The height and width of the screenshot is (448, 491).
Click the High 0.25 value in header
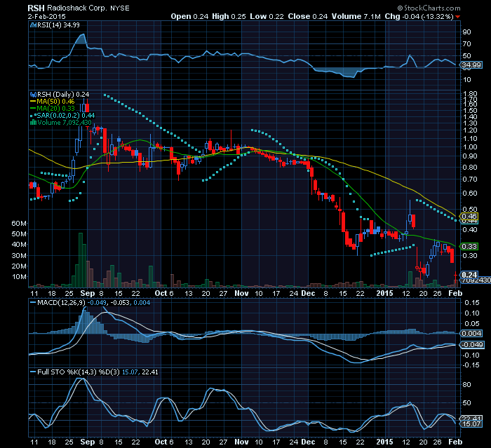tap(229, 16)
